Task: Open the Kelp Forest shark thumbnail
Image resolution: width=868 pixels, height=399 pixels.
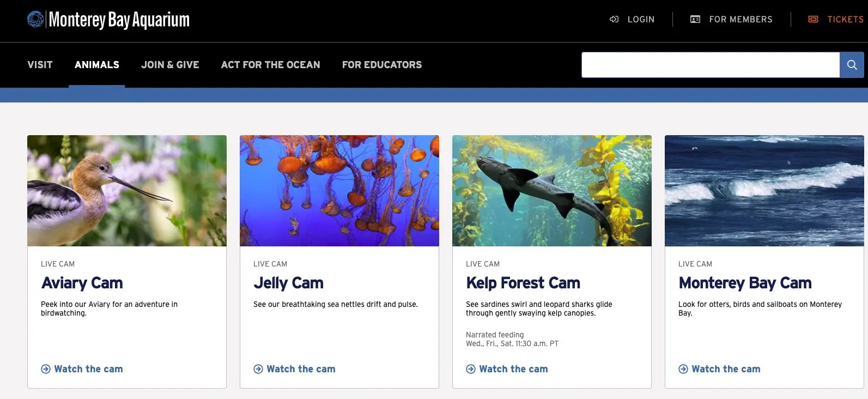Action: [552, 191]
